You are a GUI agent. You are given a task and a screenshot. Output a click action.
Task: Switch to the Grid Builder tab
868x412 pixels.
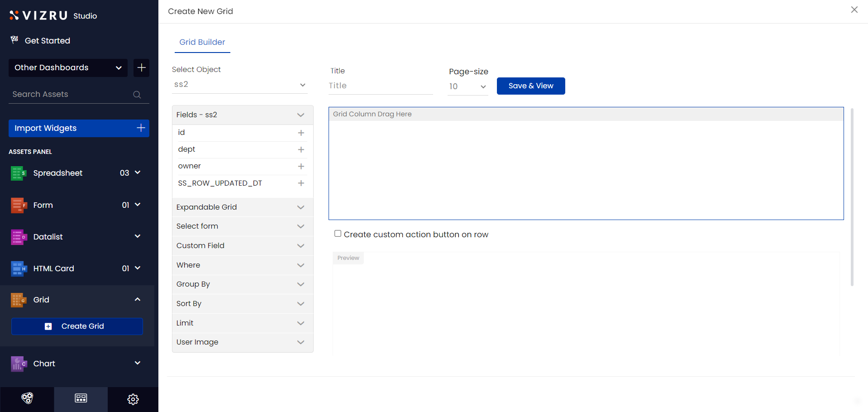(x=202, y=42)
